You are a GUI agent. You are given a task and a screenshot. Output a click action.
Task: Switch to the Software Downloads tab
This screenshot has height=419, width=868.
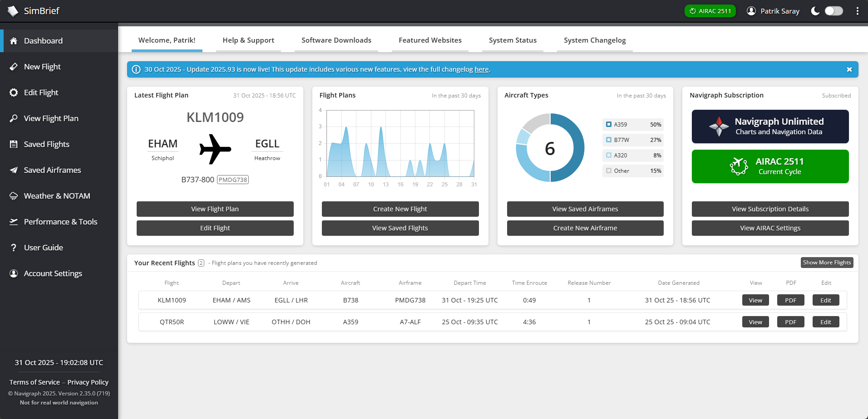pos(336,40)
